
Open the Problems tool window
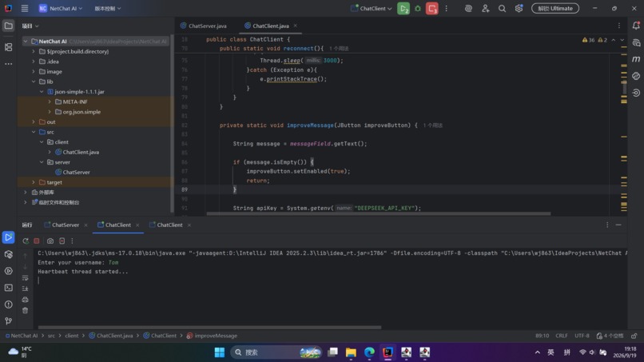[8, 304]
